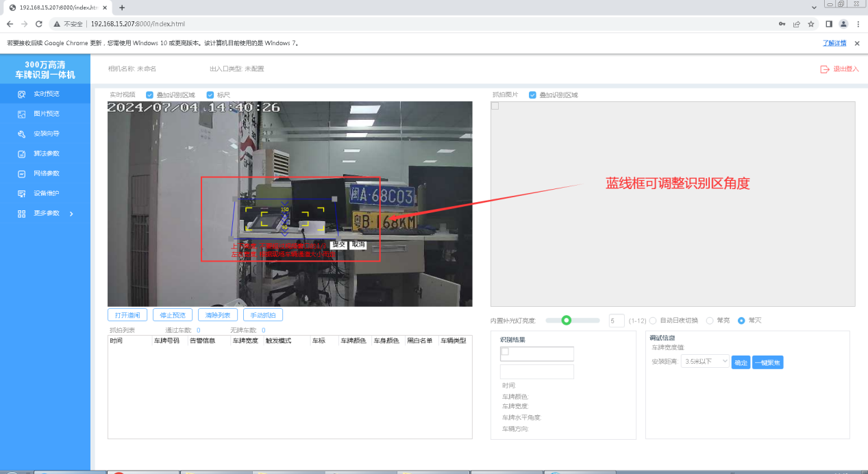Click the 一键聚焦 button
Image resolution: width=868 pixels, height=474 pixels.
pos(767,362)
